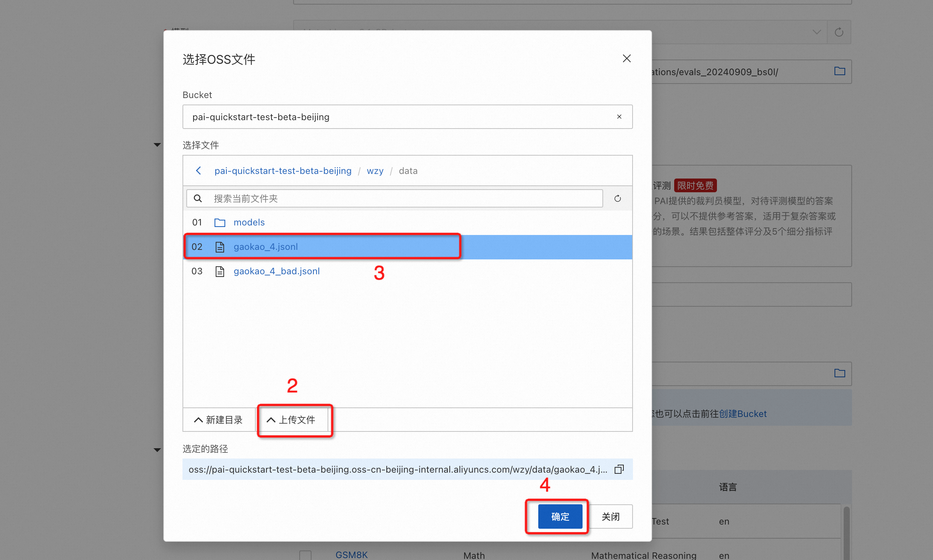Click the 上传文件 upload file button

[294, 419]
